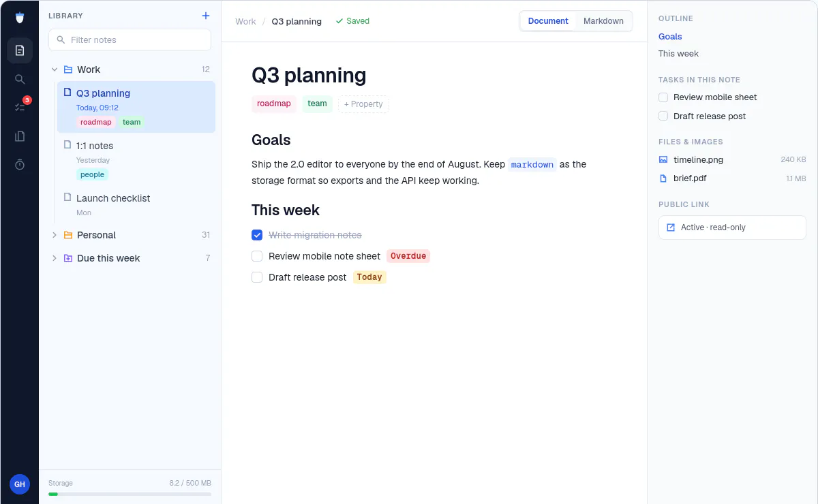Click the Due this week smart folder icon
The height and width of the screenshot is (504, 818).
68,258
